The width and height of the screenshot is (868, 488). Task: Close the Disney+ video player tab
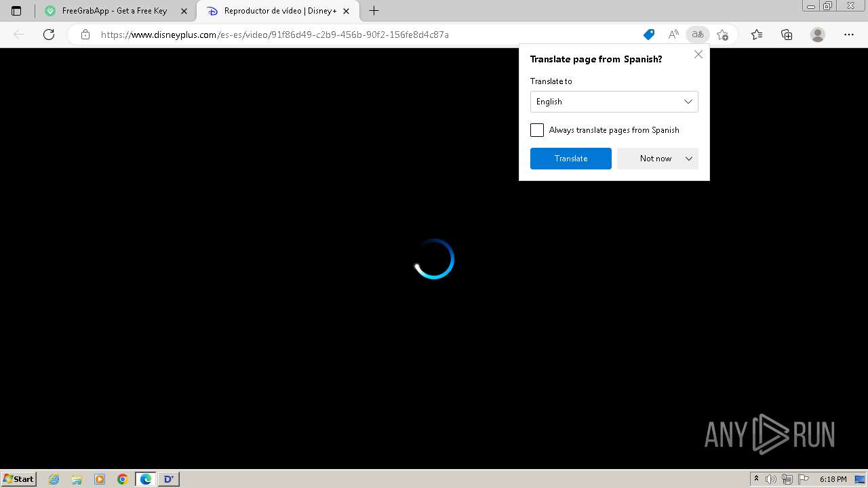coord(347,11)
